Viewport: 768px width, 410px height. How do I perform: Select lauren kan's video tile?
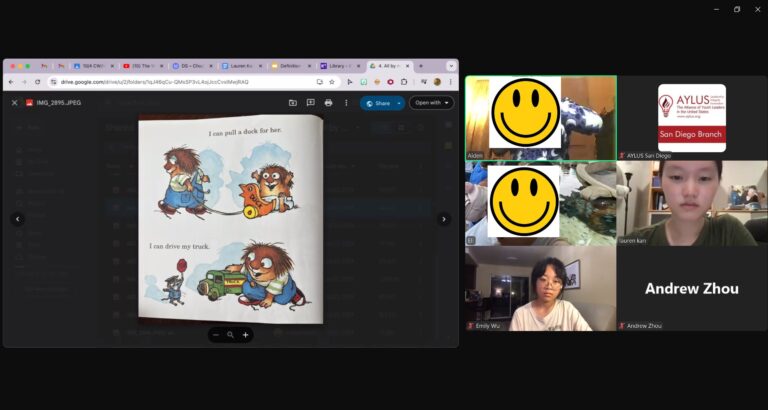[692, 203]
